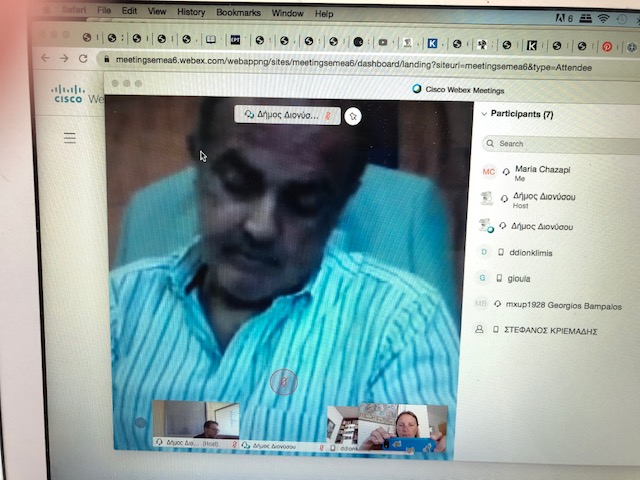Click the D avatar next to ddionklimis

click(x=484, y=252)
